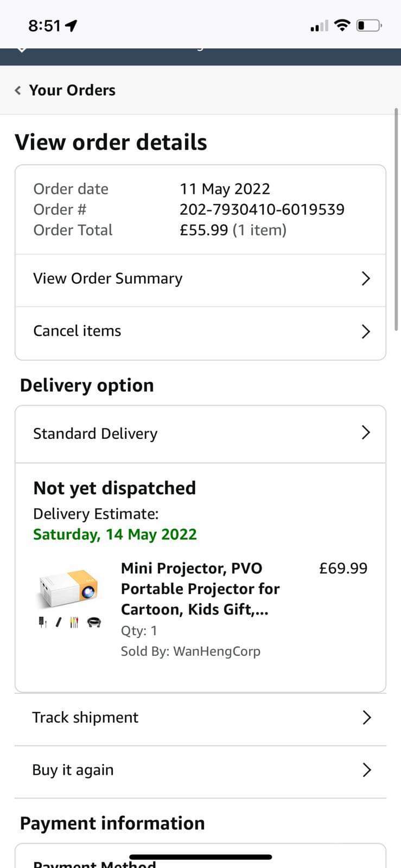Go back to Your Orders

pos(72,90)
